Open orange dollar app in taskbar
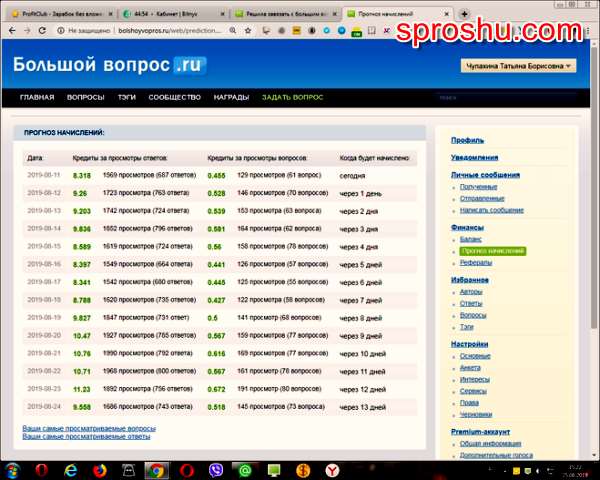The width and height of the screenshot is (600, 480). (303, 470)
